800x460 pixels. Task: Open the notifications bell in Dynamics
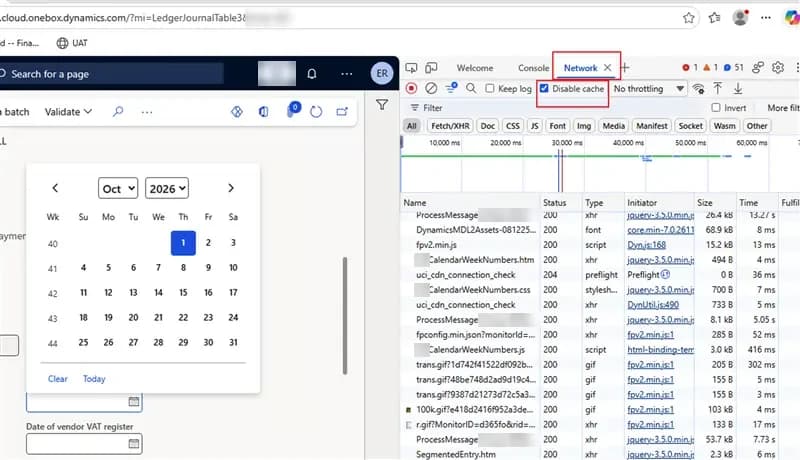[312, 74]
